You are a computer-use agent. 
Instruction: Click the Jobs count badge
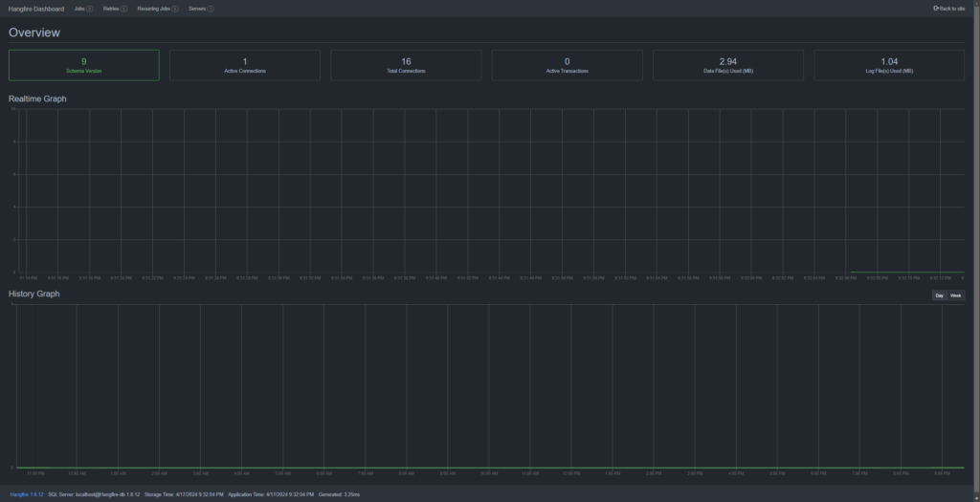click(x=89, y=9)
